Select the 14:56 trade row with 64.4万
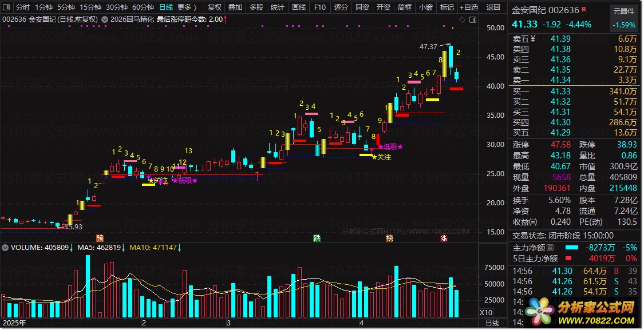This screenshot has width=644, height=330. point(575,271)
